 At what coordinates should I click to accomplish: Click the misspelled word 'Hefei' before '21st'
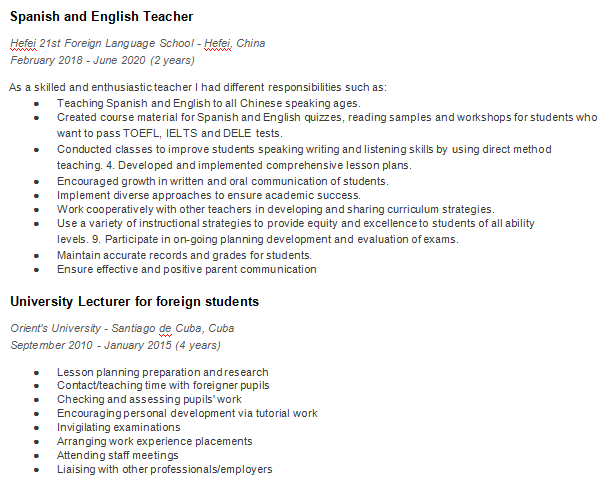25,44
